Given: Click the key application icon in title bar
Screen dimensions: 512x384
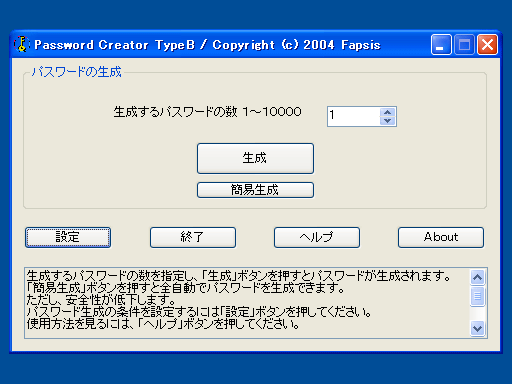Looking at the screenshot, I should click(x=22, y=44).
